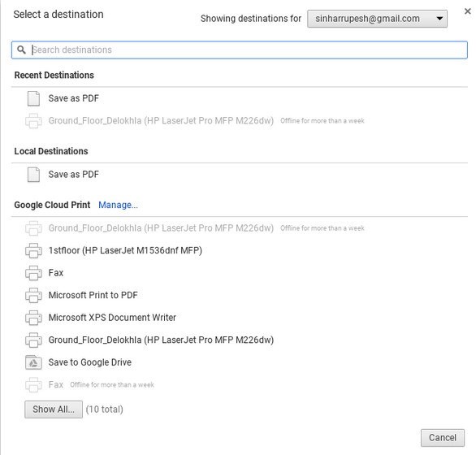476x455 pixels.
Task: Click the Save as PDF document icon under Local Destinations
Action: coord(33,175)
